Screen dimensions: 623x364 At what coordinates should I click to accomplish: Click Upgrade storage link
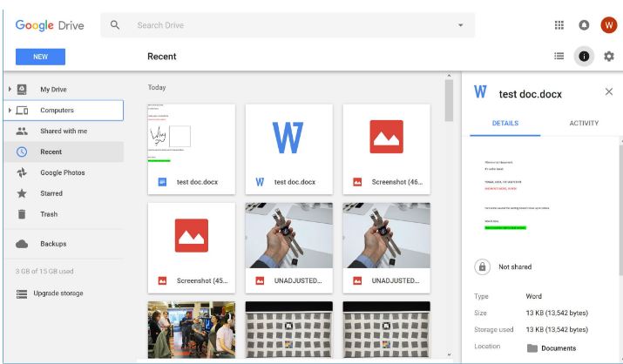58,293
